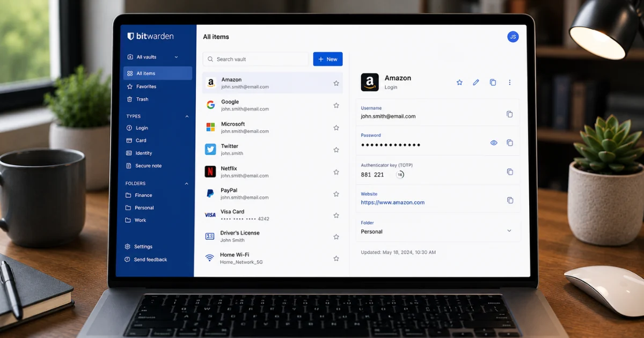644x338 pixels.
Task: Toggle favorite star in Amazon detail header
Action: (459, 83)
